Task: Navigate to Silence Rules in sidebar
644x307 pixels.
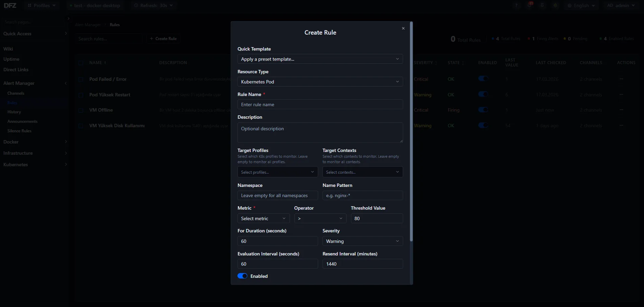Action: pyautogui.click(x=19, y=131)
